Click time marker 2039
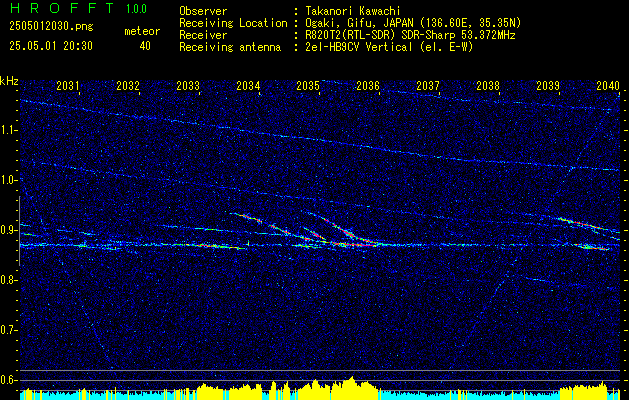The width and height of the screenshot is (629, 400). tap(548, 85)
